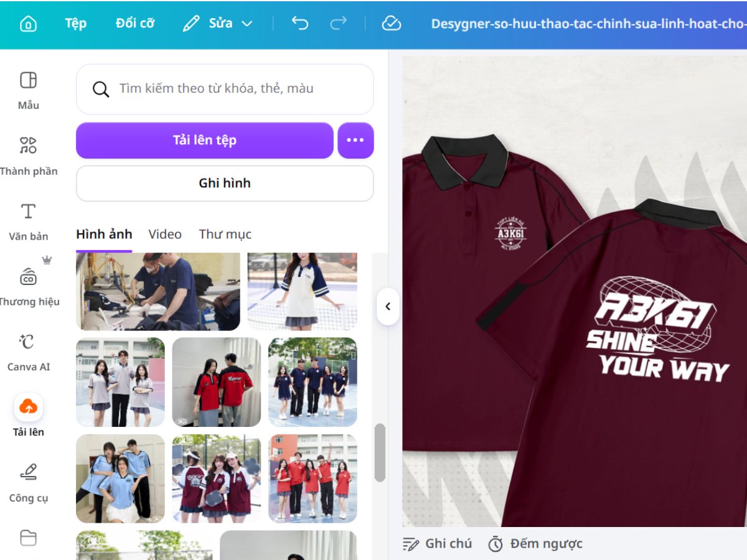Switch to the Thư mục tab
The width and height of the screenshot is (747, 560).
click(225, 235)
